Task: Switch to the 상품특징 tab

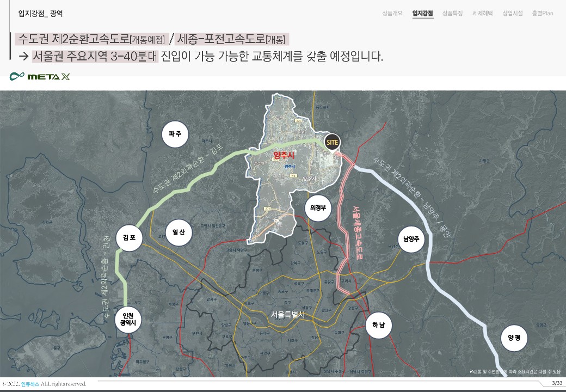Action: click(x=452, y=14)
